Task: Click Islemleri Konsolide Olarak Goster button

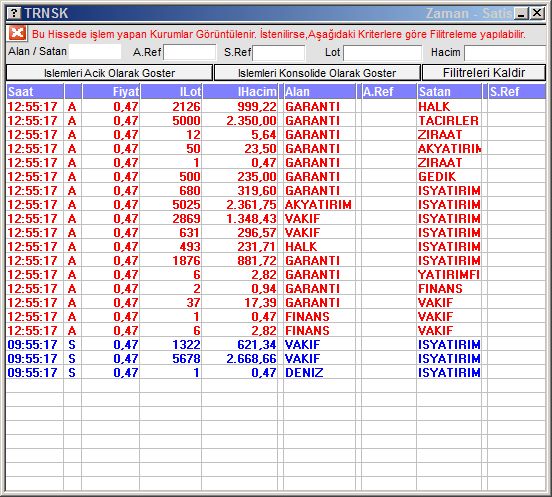Action: click(317, 73)
